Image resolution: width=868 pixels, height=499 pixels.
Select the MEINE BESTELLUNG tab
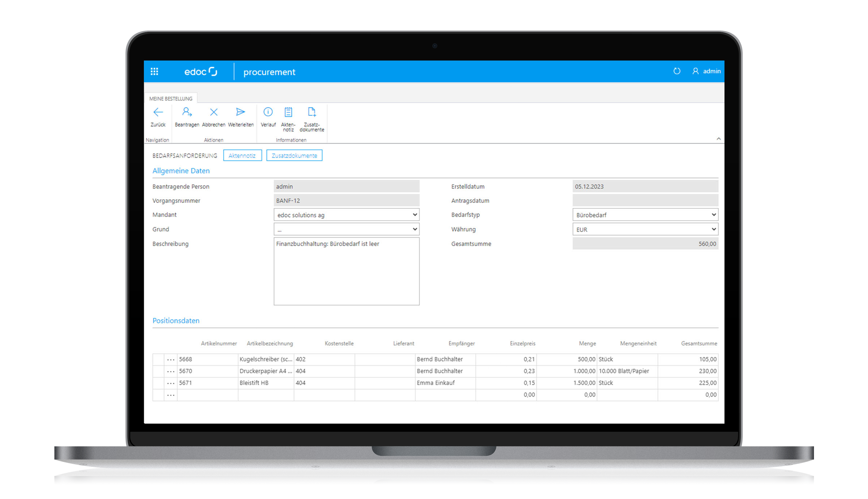(x=171, y=99)
